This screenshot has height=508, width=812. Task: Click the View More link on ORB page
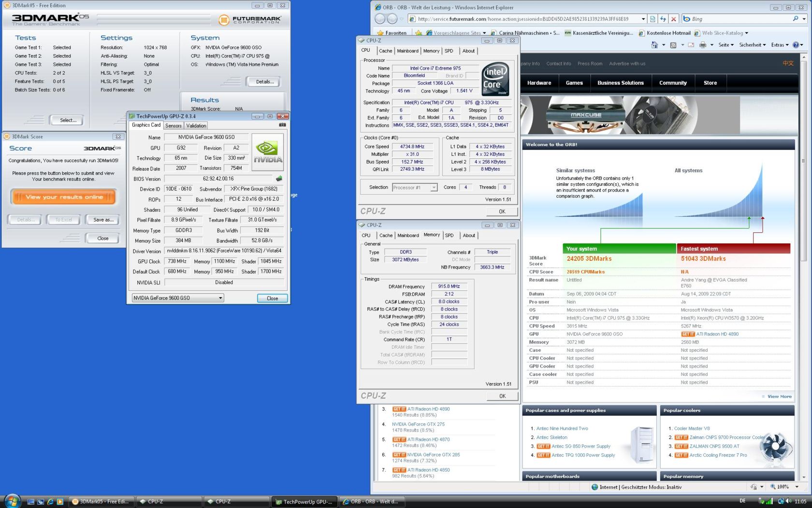[779, 396]
